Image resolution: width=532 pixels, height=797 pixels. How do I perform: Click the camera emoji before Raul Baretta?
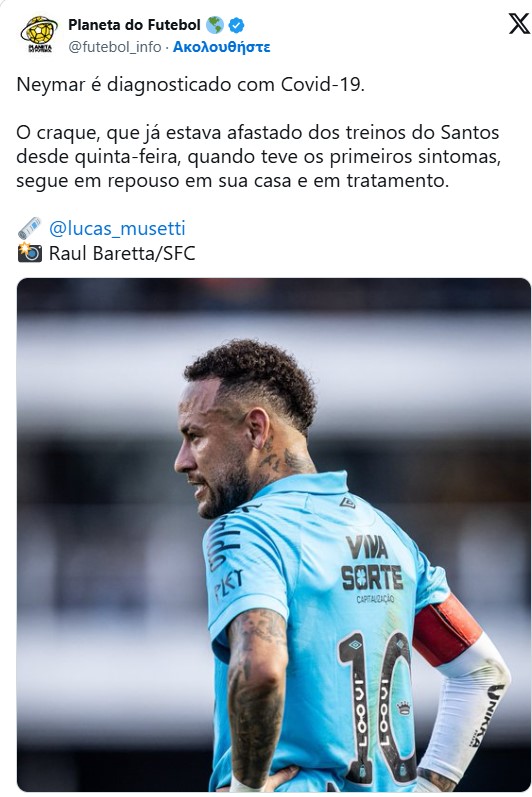click(x=29, y=253)
